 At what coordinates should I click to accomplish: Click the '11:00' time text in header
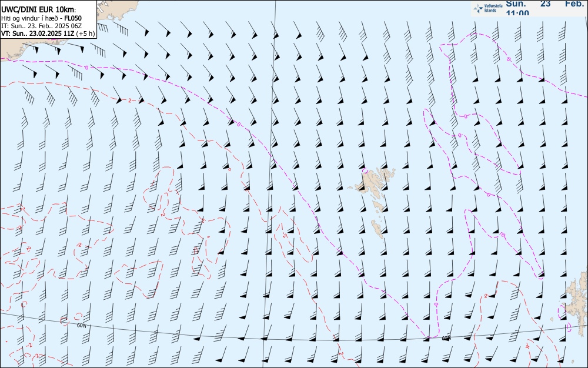pos(517,14)
